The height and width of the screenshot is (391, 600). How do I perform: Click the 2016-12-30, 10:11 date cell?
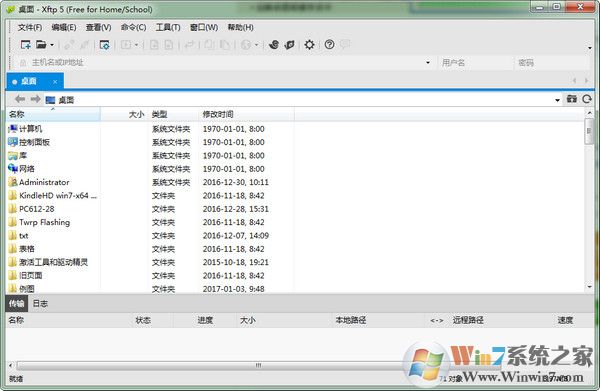pyautogui.click(x=236, y=182)
